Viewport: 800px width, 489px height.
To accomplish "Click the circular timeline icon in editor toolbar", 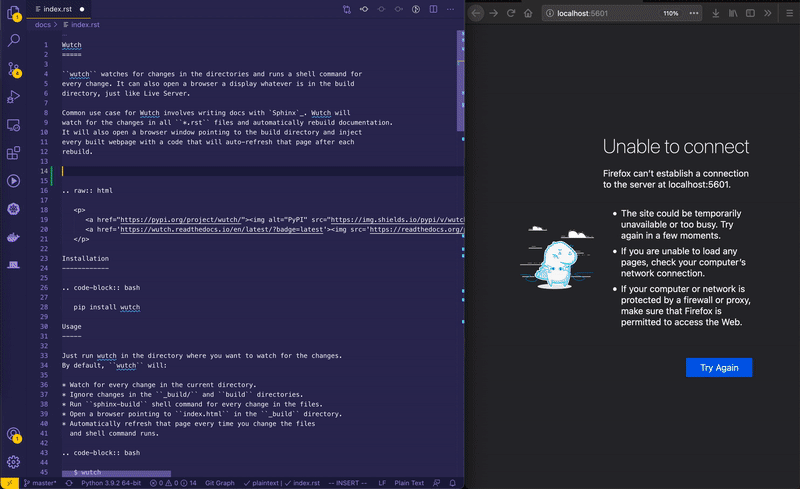I will pyautogui.click(x=416, y=9).
